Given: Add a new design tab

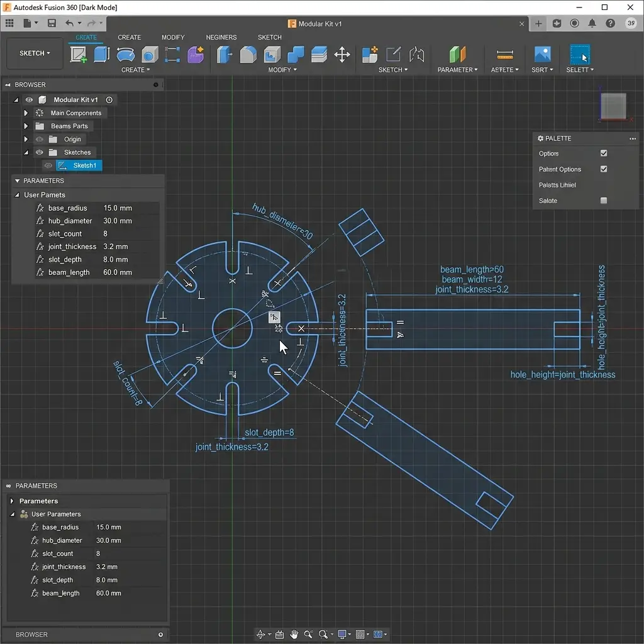Looking at the screenshot, I should click(x=538, y=23).
